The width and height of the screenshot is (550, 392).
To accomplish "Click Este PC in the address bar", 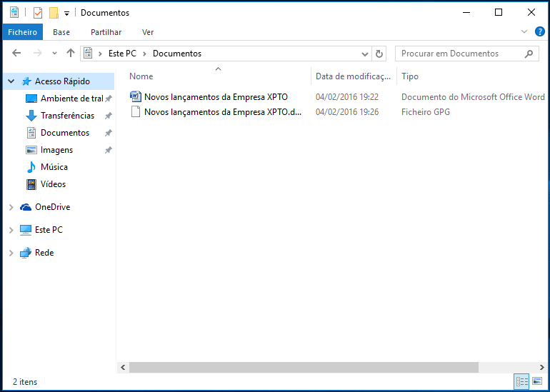I will [x=122, y=54].
